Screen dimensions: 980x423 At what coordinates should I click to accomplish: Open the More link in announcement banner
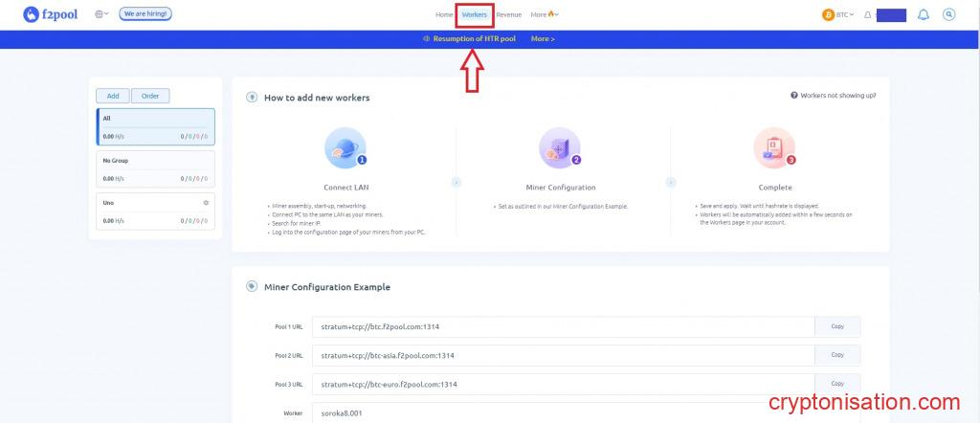[x=543, y=39]
